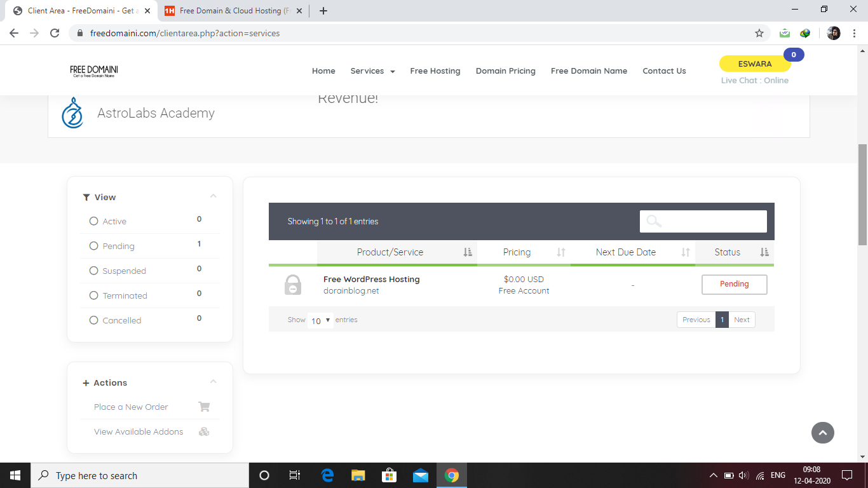Image resolution: width=868 pixels, height=488 pixels.
Task: Collapse the View panel chevron
Action: click(x=214, y=196)
